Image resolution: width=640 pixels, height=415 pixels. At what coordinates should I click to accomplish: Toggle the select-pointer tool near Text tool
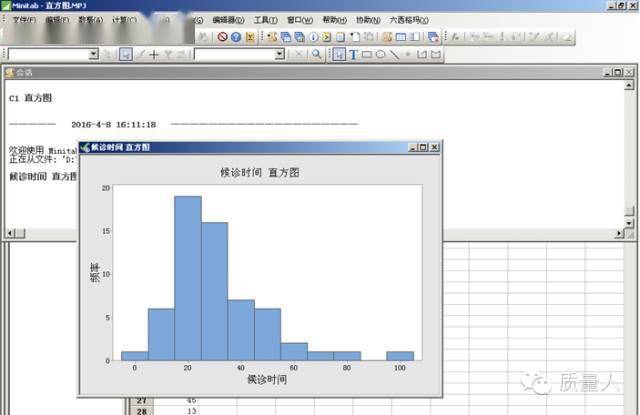(x=339, y=54)
